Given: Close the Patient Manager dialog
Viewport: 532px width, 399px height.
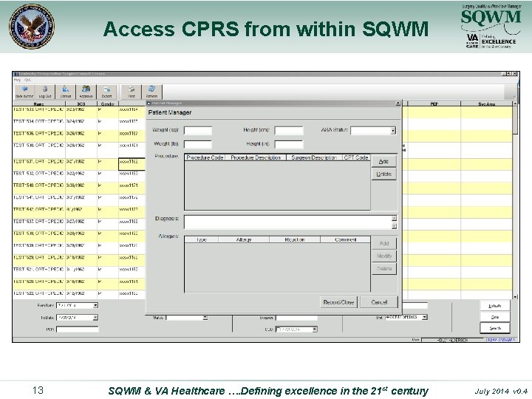Looking at the screenshot, I should [x=398, y=103].
